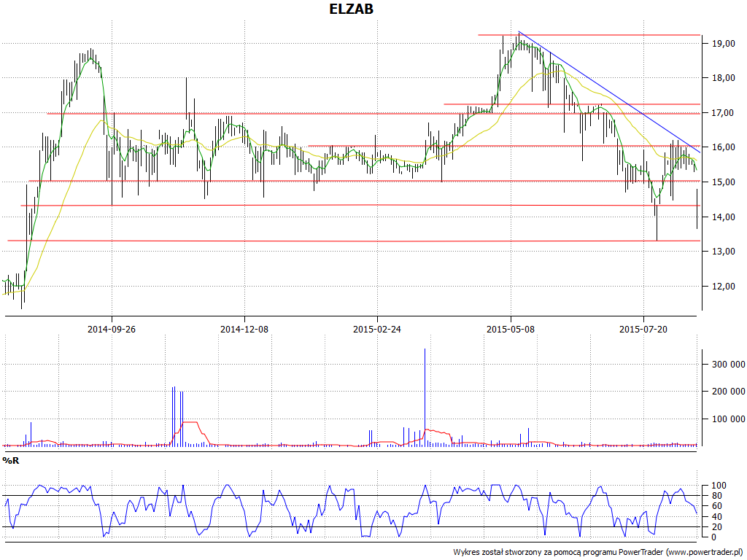Click the 60 level on %R axis
This screenshot has width=747, height=560.
(717, 506)
